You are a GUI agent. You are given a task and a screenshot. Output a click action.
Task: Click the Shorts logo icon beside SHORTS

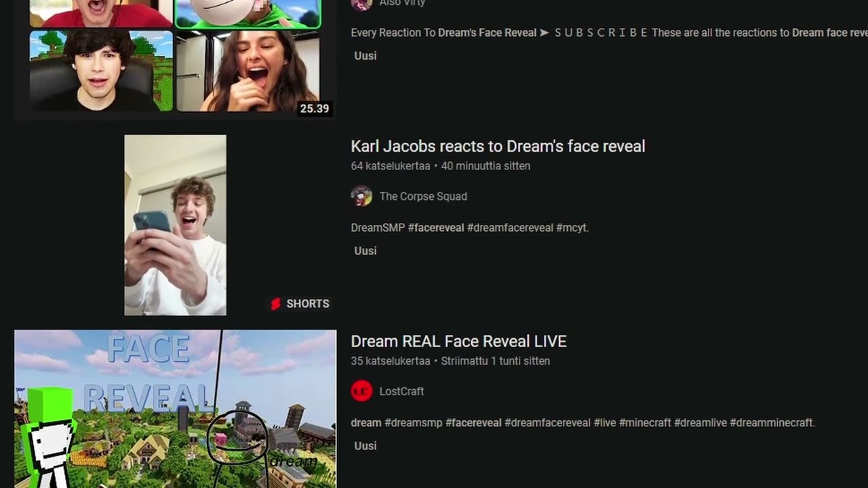[x=275, y=304]
